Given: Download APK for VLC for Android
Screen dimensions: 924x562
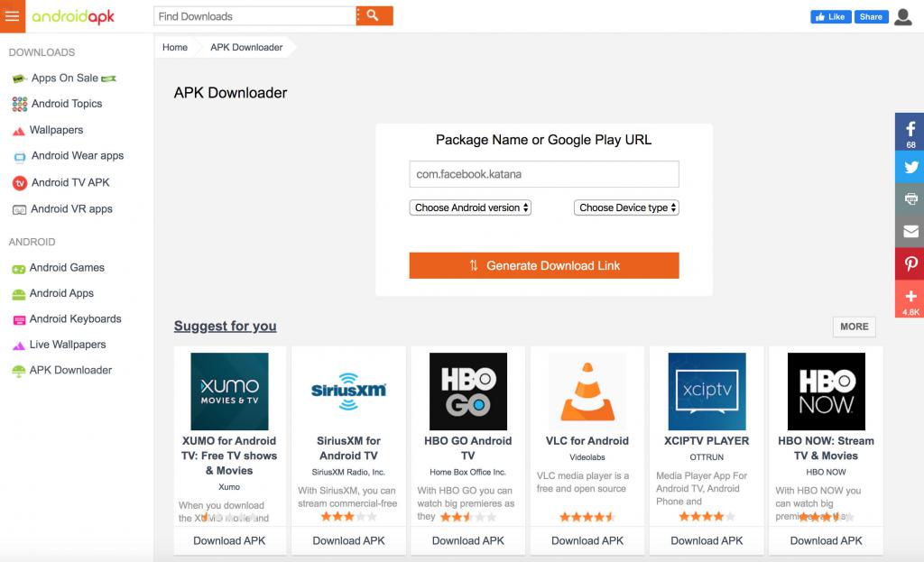Looking at the screenshot, I should 587,540.
